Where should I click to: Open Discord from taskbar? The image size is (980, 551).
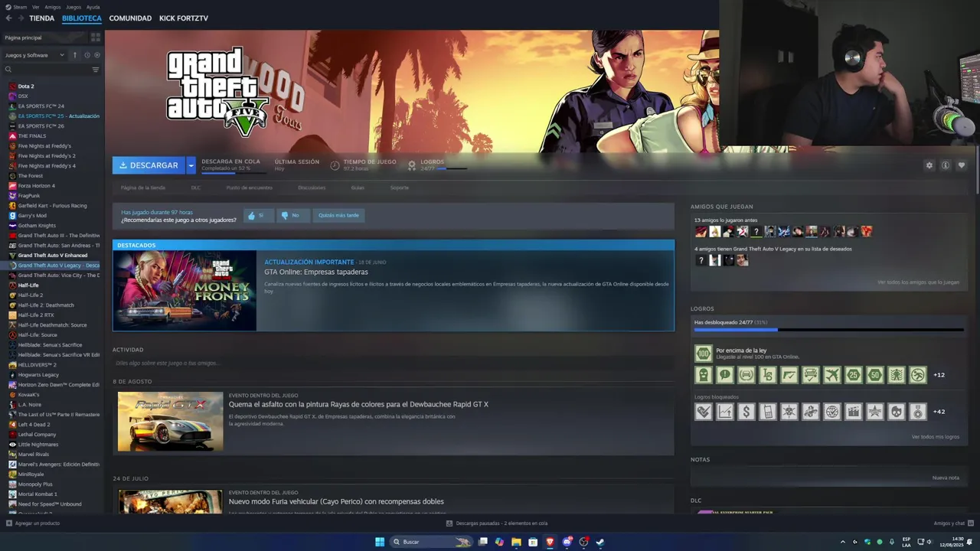pyautogui.click(x=567, y=542)
